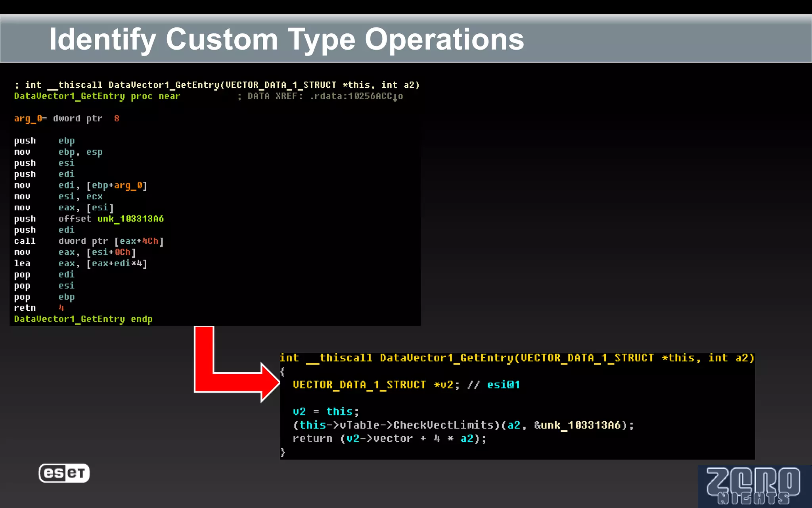The image size is (812, 508).
Task: Click the 'push esi' instruction
Action: (x=44, y=163)
